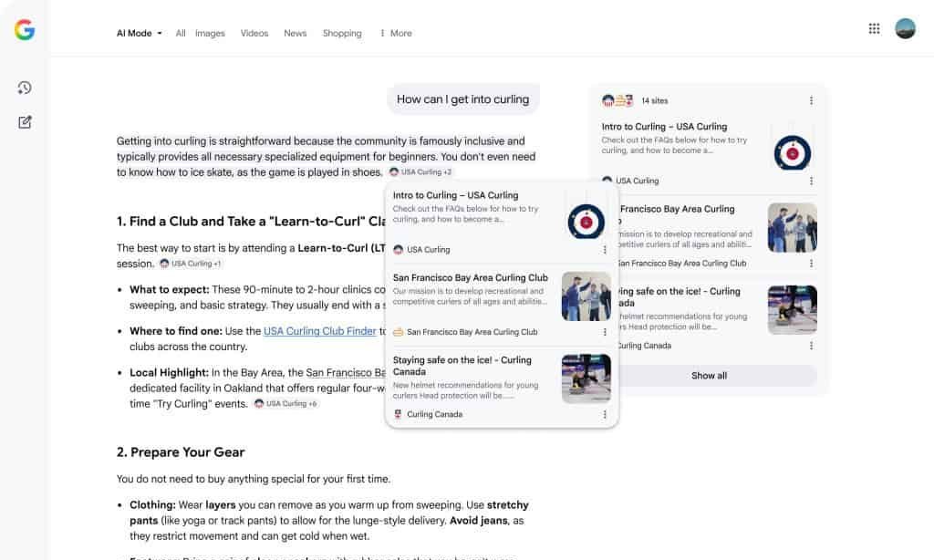This screenshot has height=560, width=934.
Task: Start a new search with compose icon
Action: [25, 122]
